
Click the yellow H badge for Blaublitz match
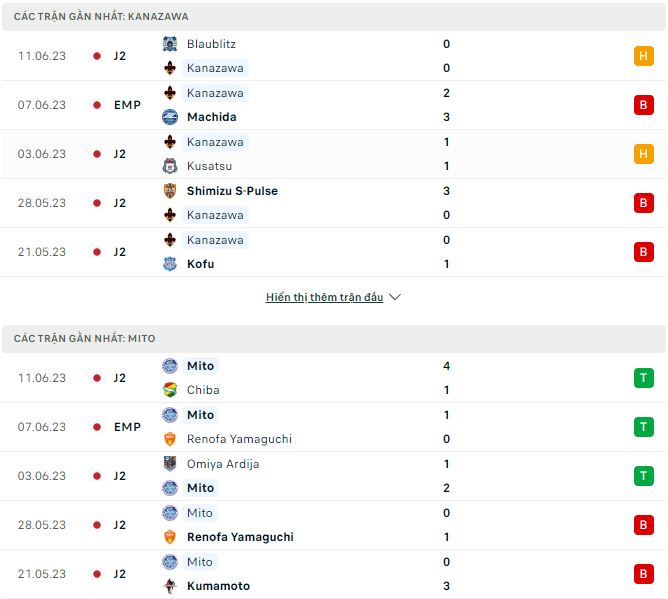tap(644, 56)
